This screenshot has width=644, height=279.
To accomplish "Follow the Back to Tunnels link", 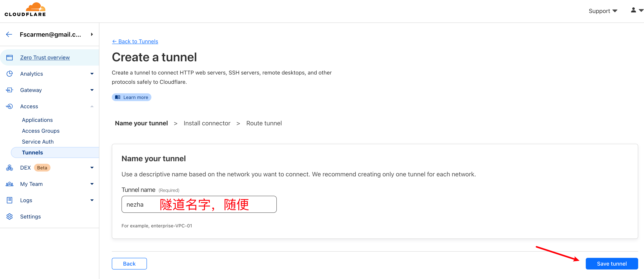I will [x=135, y=42].
